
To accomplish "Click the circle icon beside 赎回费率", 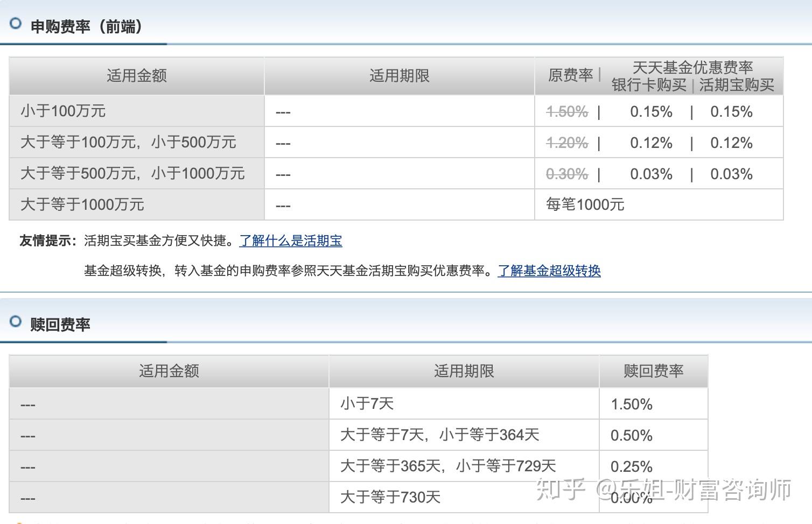I will click(17, 321).
